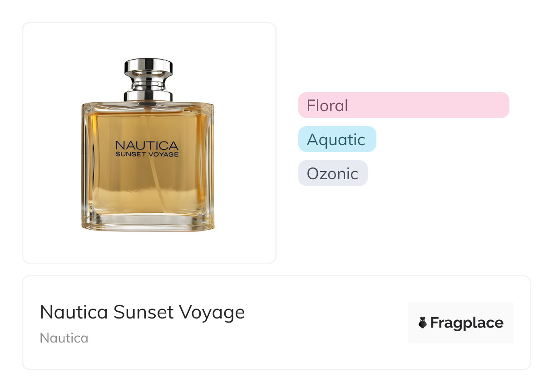Viewport: 553px width, 392px height.
Task: Select the Aquatic accord tag
Action: pyautogui.click(x=336, y=140)
